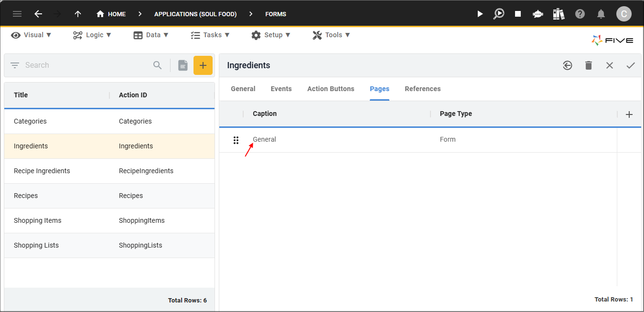Click the drag handle on General row
The width and height of the screenshot is (644, 312).
point(236,140)
